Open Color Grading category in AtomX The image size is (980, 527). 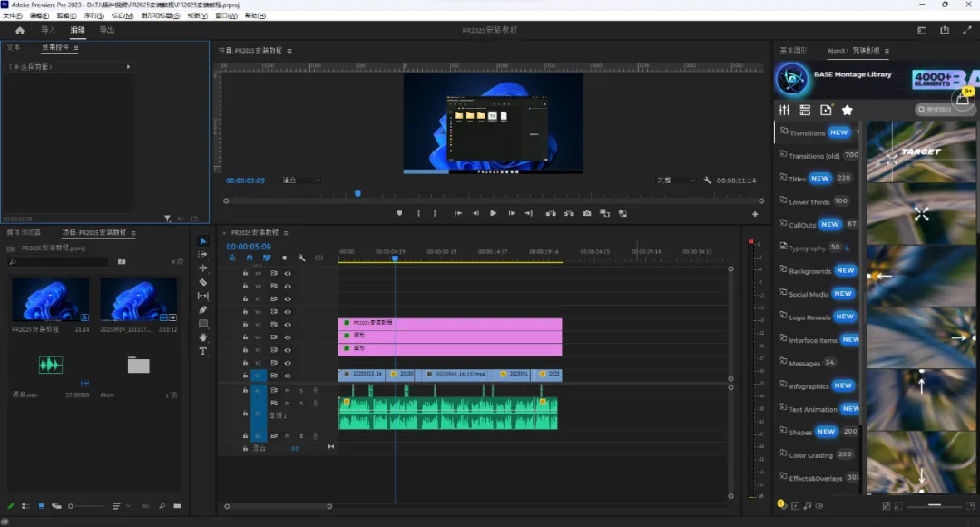(x=817, y=455)
